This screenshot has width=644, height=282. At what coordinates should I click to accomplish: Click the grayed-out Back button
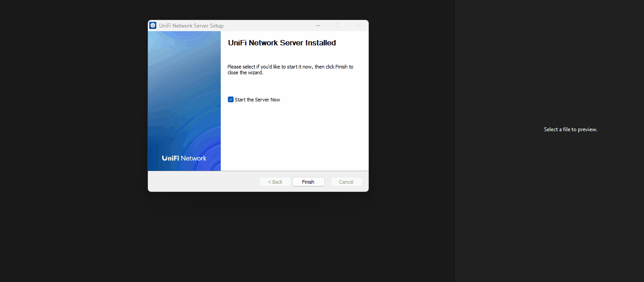[x=275, y=182]
